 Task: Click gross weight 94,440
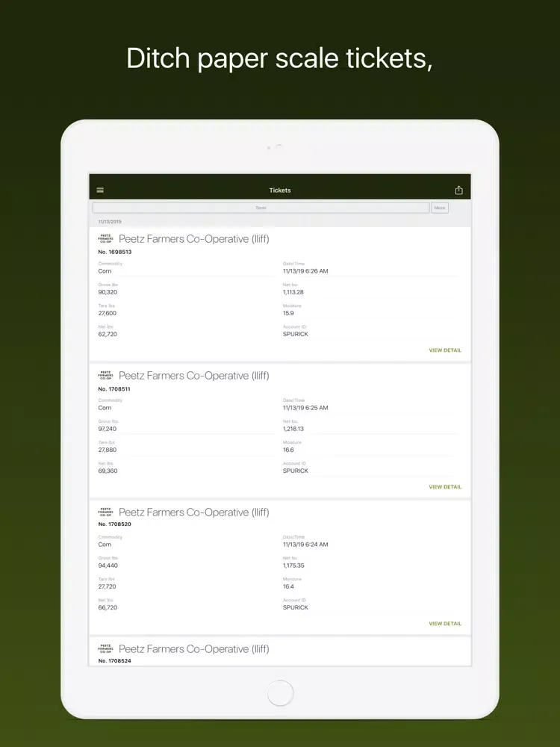point(108,565)
